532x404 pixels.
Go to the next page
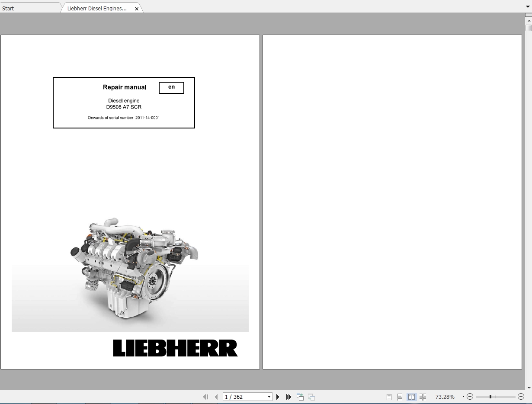[x=278, y=397]
